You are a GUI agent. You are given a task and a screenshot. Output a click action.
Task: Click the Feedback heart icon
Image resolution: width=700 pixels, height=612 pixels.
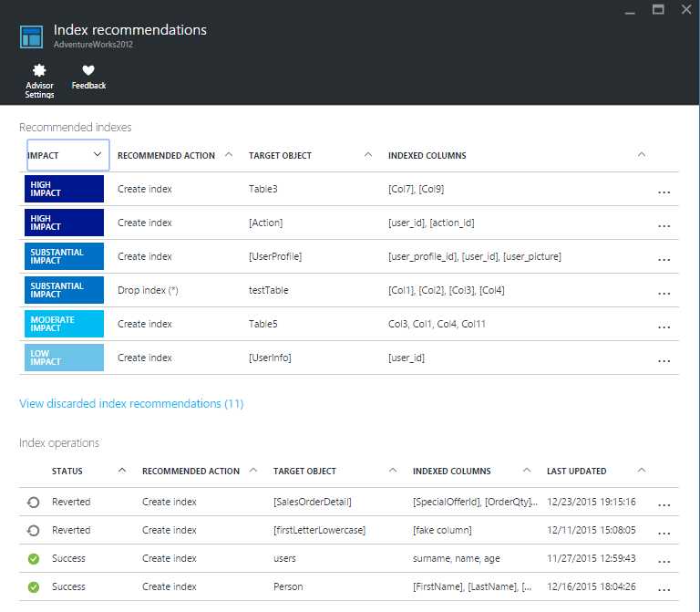tap(88, 71)
